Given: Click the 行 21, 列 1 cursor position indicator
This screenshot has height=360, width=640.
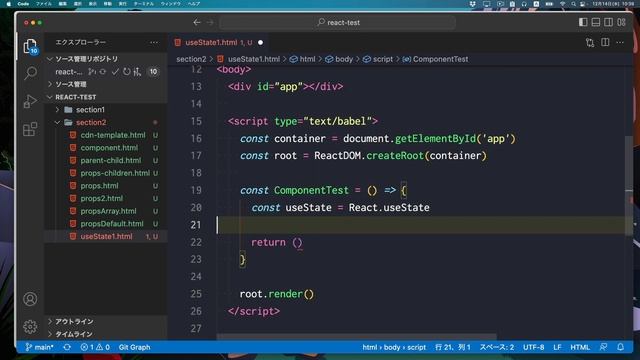Looking at the screenshot, I should (453, 347).
